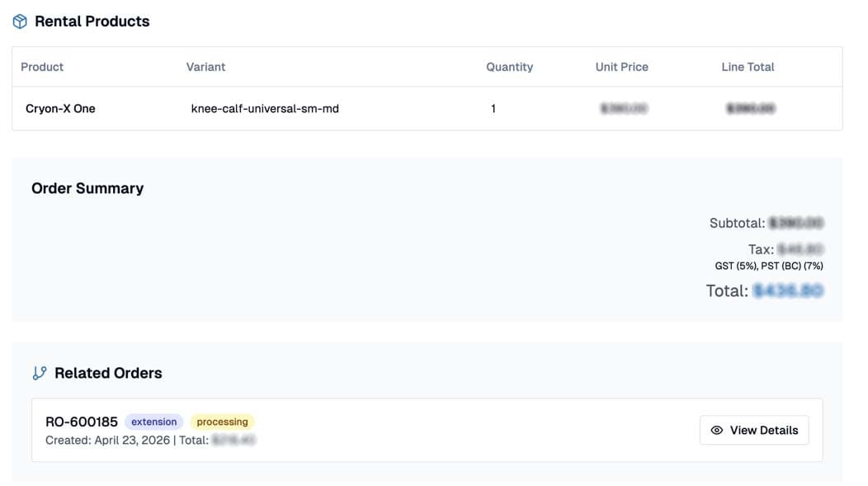Click the blurred Total amount value
The width and height of the screenshot is (868, 486).
pyautogui.click(x=788, y=290)
